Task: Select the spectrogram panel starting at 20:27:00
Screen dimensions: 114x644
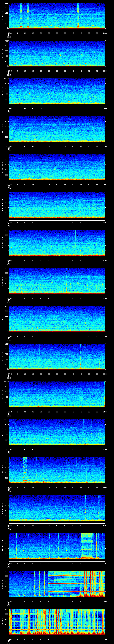Action: coord(57,357)
